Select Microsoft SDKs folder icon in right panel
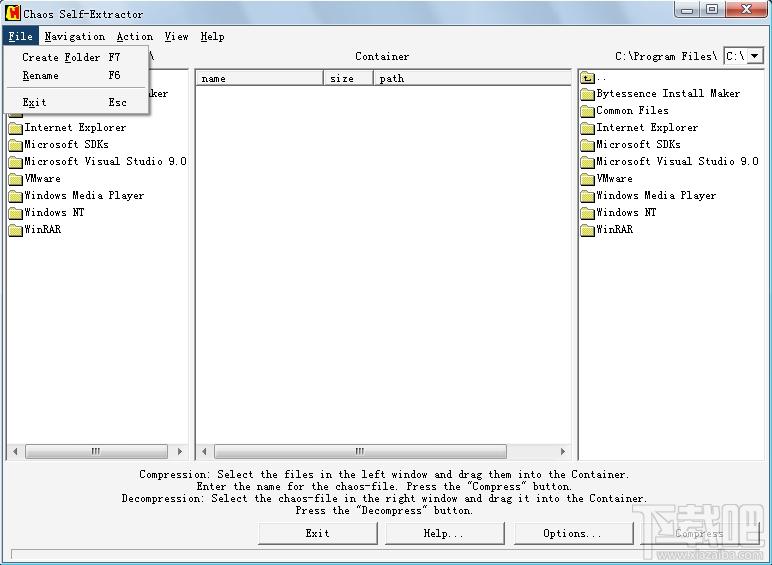 point(587,145)
